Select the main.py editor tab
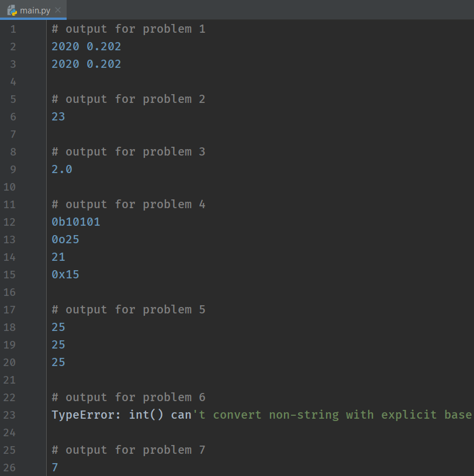The width and height of the screenshot is (474, 476). (33, 11)
